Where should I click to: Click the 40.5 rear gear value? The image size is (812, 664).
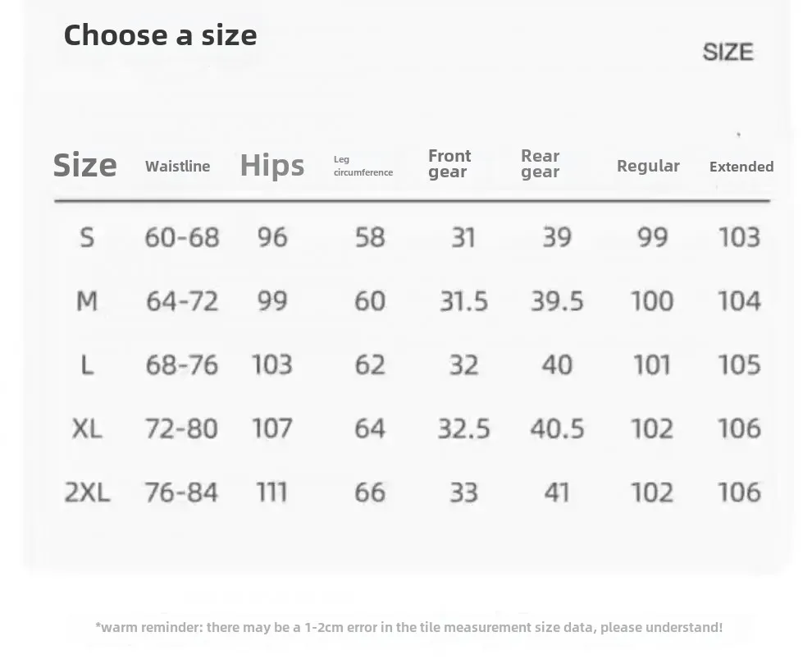557,428
